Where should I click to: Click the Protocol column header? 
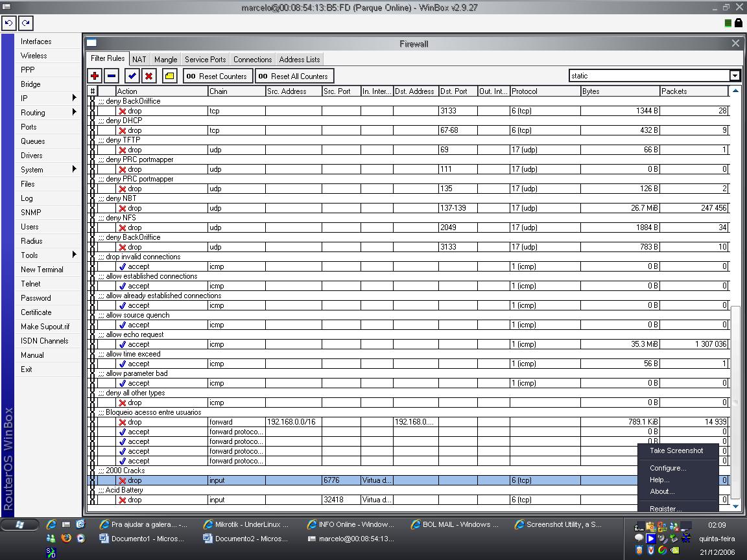coord(545,91)
